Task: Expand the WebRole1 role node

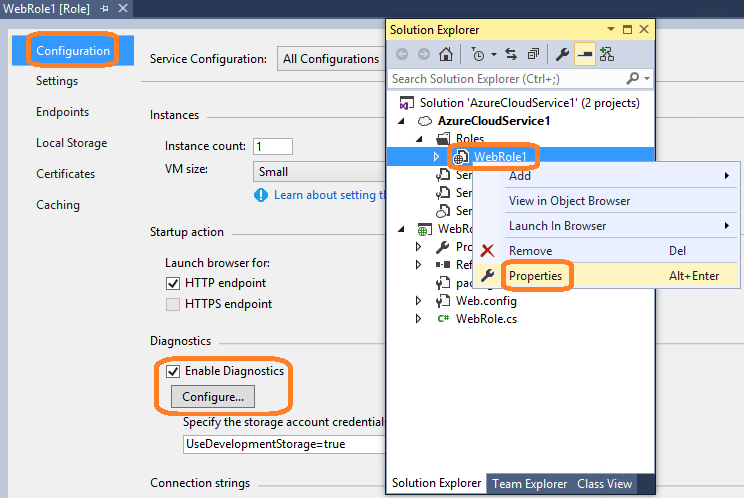Action: click(x=436, y=157)
